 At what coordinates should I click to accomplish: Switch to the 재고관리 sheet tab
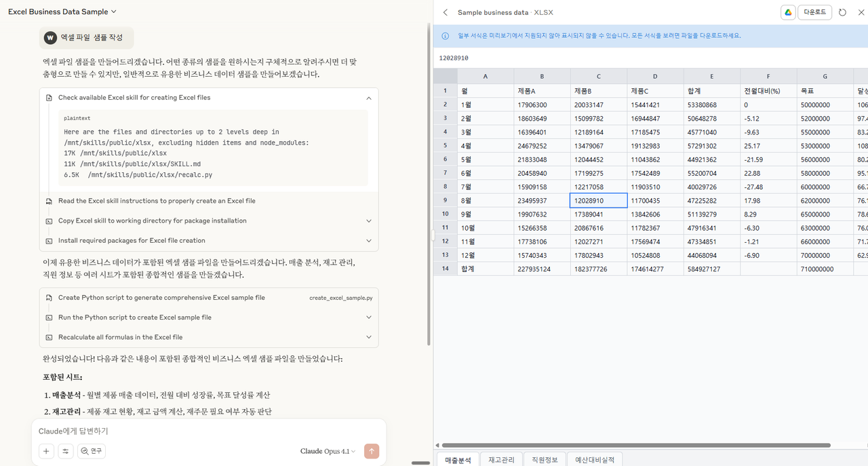pyautogui.click(x=501, y=459)
